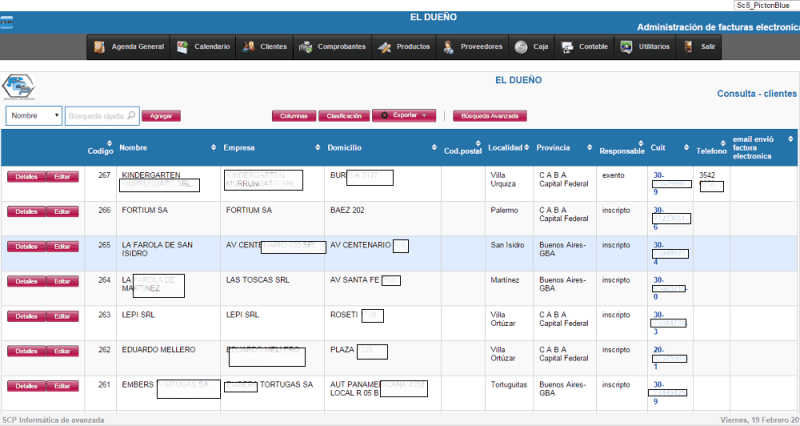Click the Contable computer icon

point(567,47)
